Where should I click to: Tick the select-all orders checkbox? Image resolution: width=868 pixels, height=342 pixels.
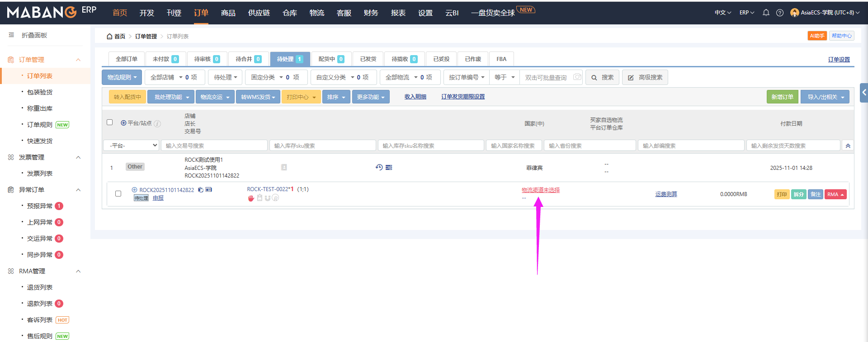tap(109, 122)
